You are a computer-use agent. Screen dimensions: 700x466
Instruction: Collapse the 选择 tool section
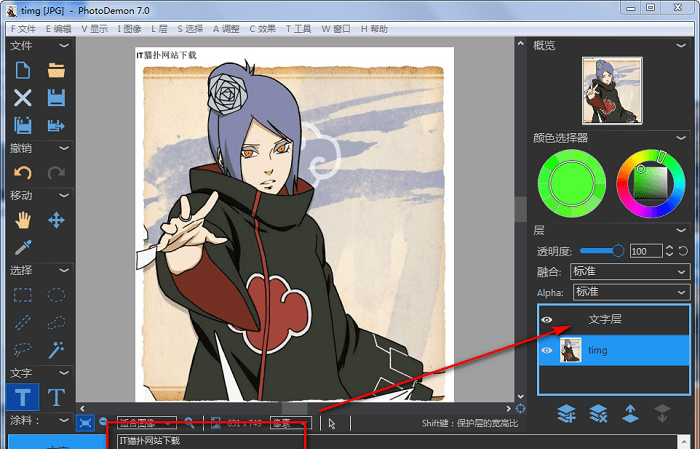click(x=64, y=270)
